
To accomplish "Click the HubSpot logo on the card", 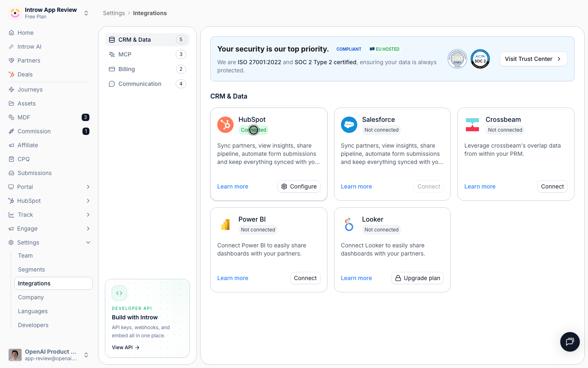I will point(225,125).
